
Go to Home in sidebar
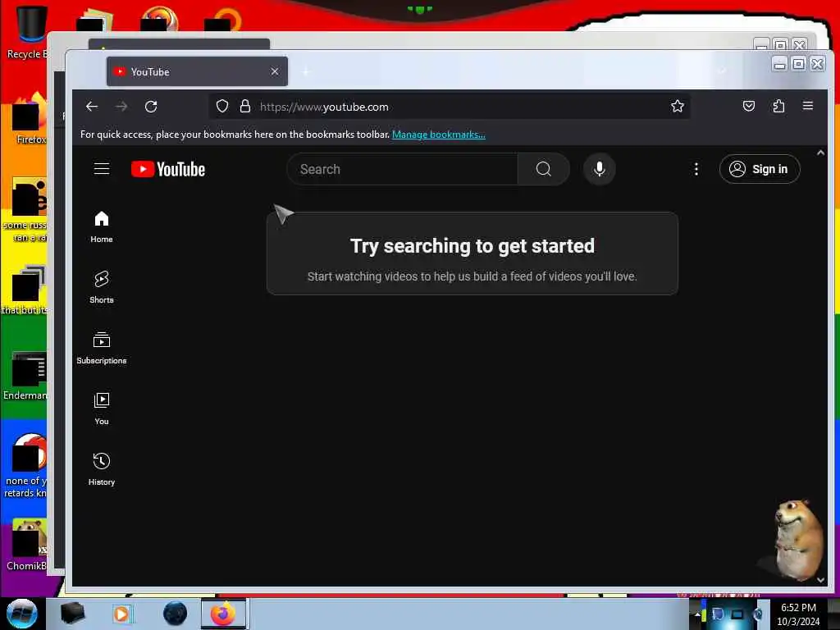102,226
